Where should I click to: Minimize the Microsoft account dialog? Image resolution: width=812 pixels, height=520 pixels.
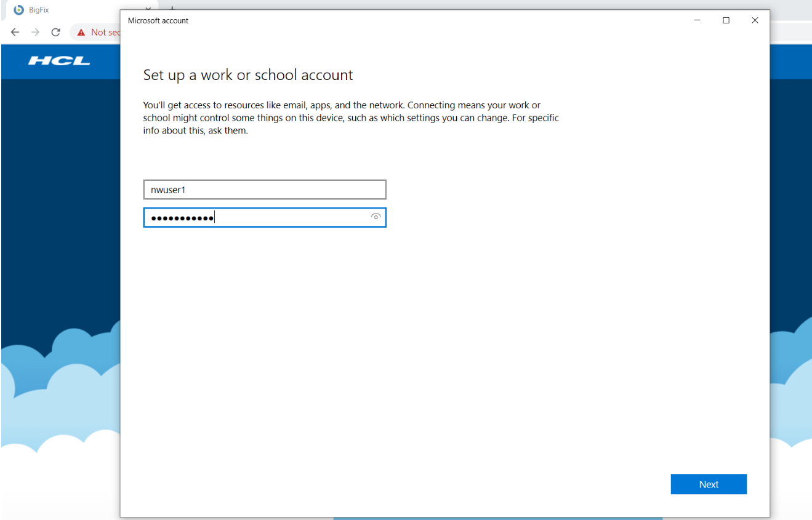click(x=697, y=20)
